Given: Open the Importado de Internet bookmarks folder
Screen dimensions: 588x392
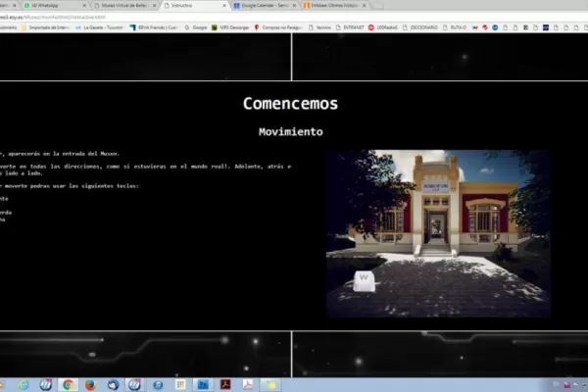Looking at the screenshot, I should pos(45,27).
